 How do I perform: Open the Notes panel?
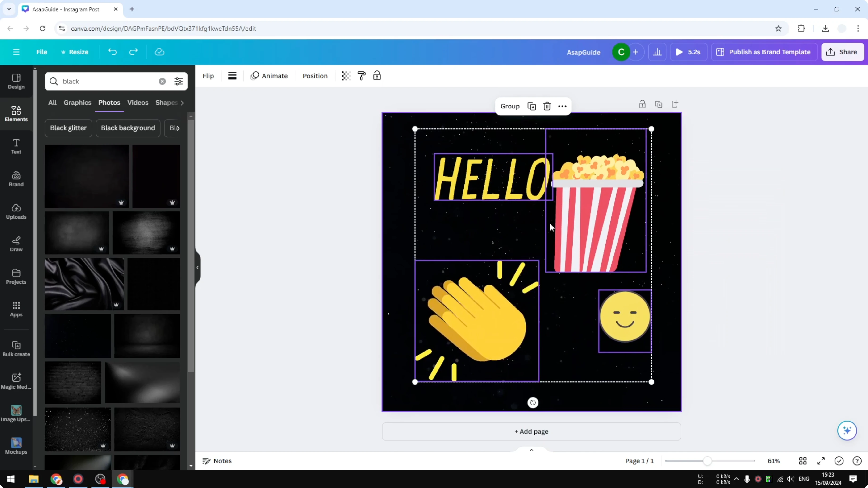(x=217, y=461)
